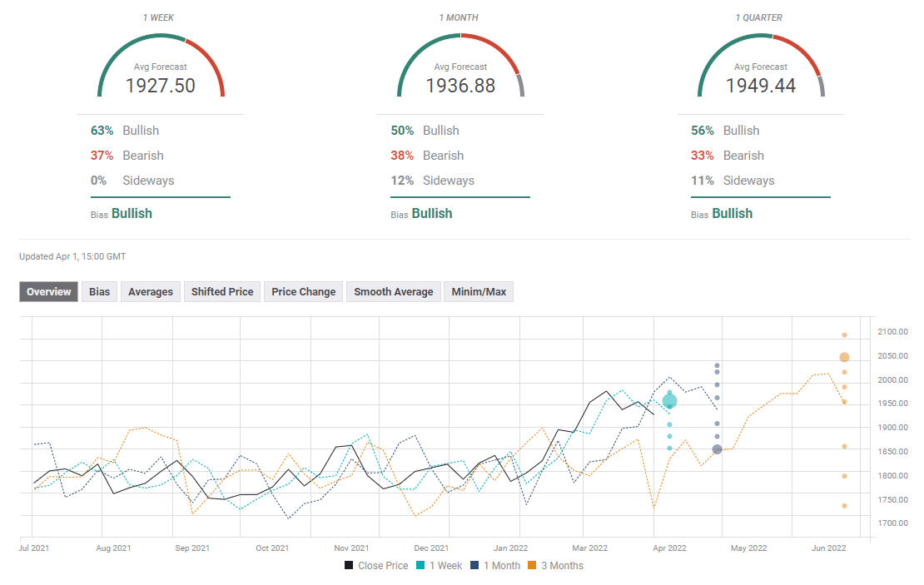The image size is (924, 585).
Task: Click the large teal 1 Week forecast dot
Action: [669, 401]
